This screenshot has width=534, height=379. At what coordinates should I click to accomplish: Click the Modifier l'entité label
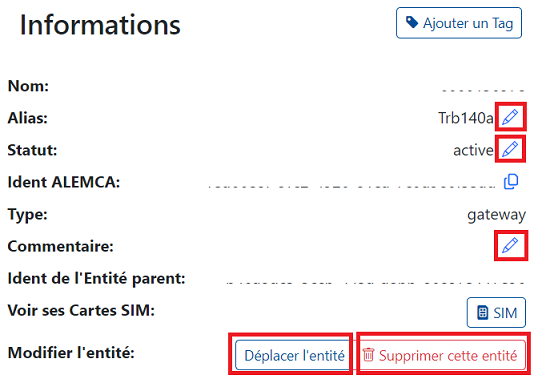[71, 352]
